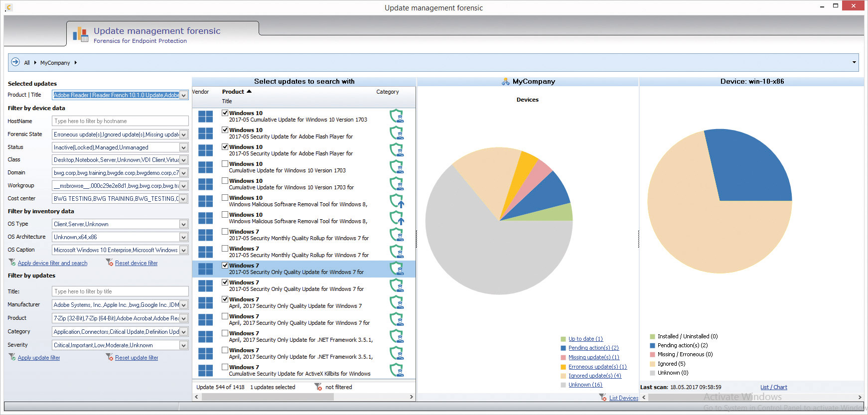Image resolution: width=868 pixels, height=415 pixels.
Task: Click the Ignored update(s) (4) legend link
Action: pyautogui.click(x=595, y=376)
